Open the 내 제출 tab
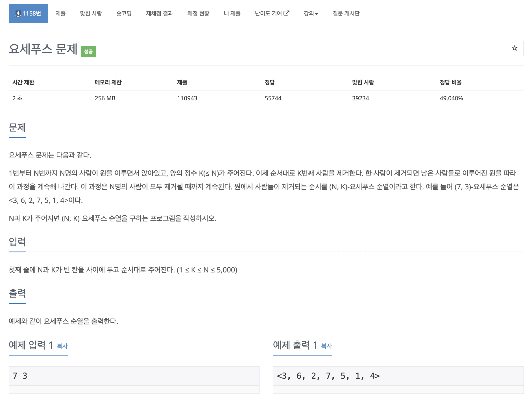The width and height of the screenshot is (532, 403). pyautogui.click(x=232, y=13)
